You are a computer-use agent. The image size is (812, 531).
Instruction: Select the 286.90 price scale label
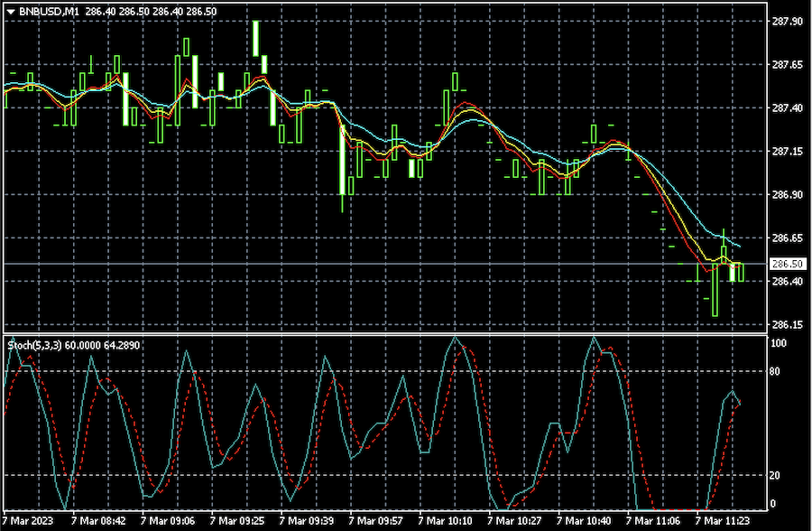pos(787,194)
